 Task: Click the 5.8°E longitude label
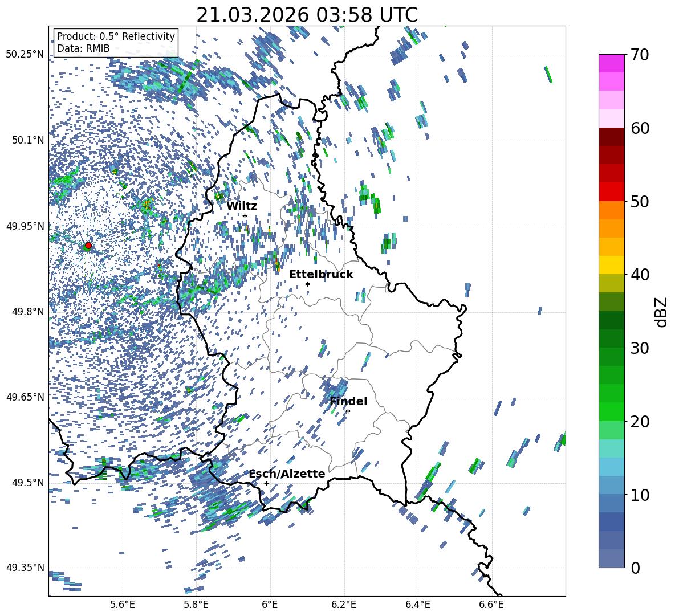(196, 605)
